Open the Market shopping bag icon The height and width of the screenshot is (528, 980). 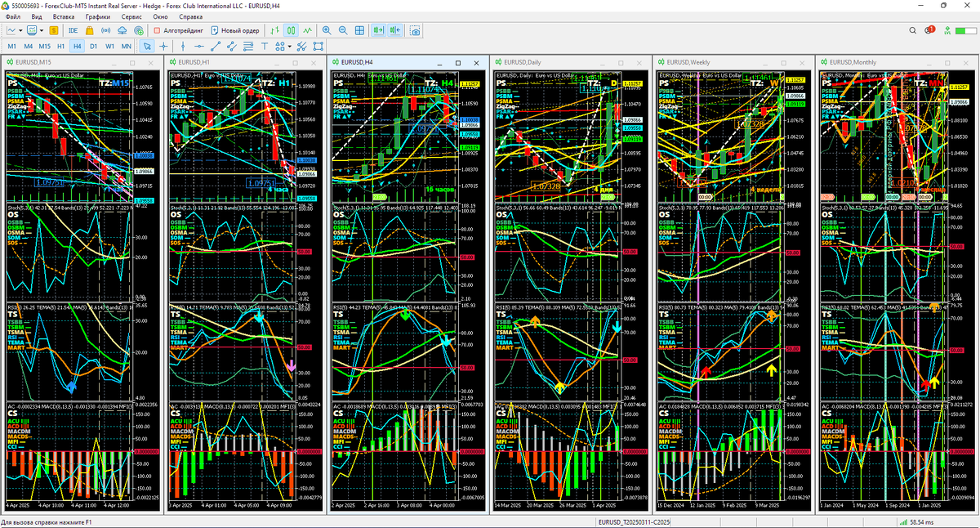[x=90, y=30]
